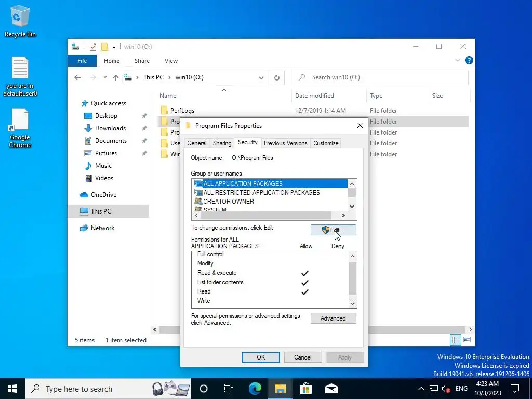Image resolution: width=532 pixels, height=399 pixels.
Task: Open the Recycle Bin desktop icon
Action: click(x=20, y=21)
